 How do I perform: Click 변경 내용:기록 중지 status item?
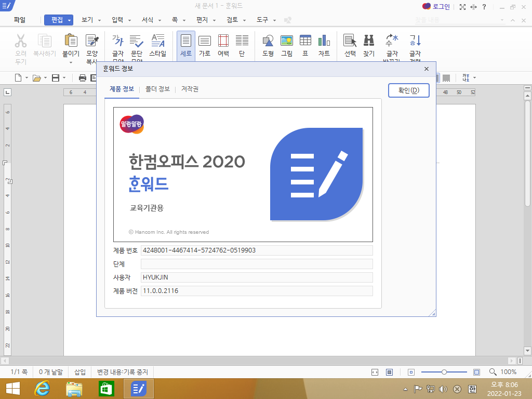pos(123,372)
